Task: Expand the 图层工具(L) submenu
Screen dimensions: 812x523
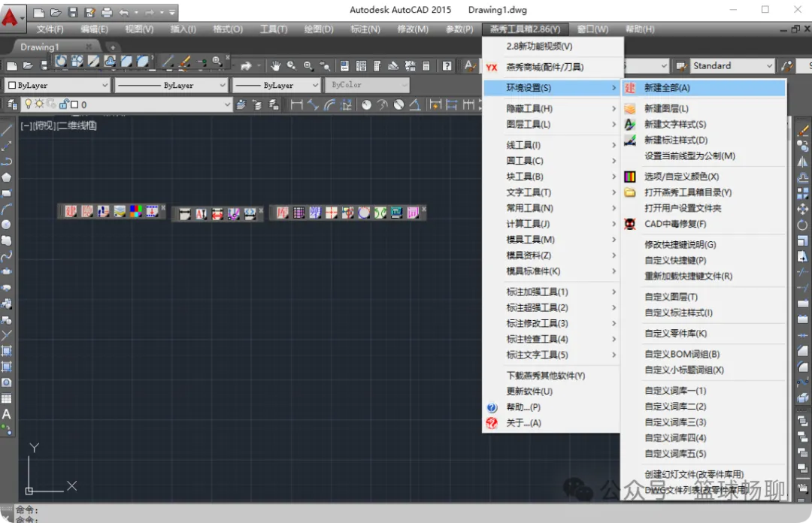Action: click(x=551, y=124)
